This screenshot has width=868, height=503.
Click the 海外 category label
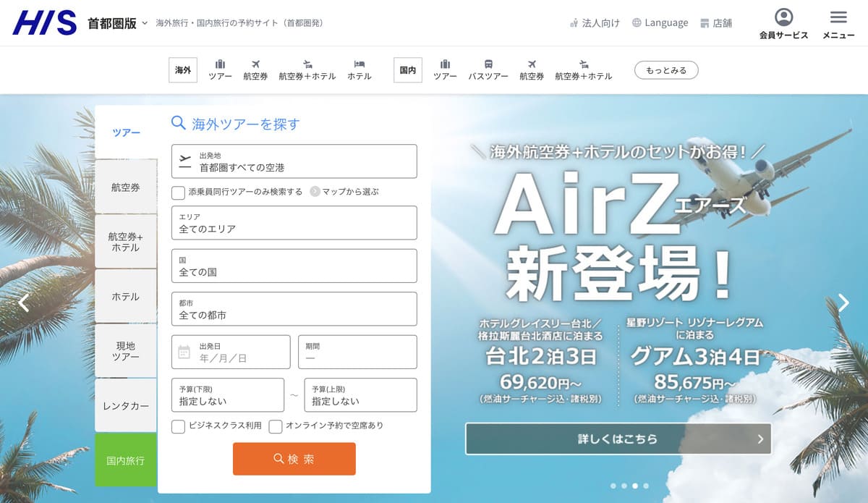coord(183,70)
